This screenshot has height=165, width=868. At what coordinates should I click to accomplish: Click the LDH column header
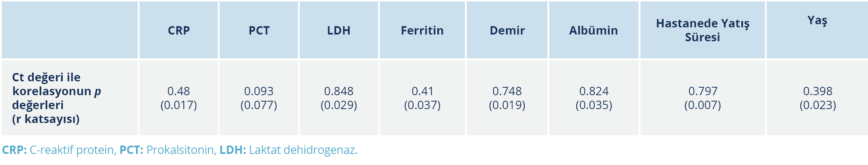[x=339, y=31]
